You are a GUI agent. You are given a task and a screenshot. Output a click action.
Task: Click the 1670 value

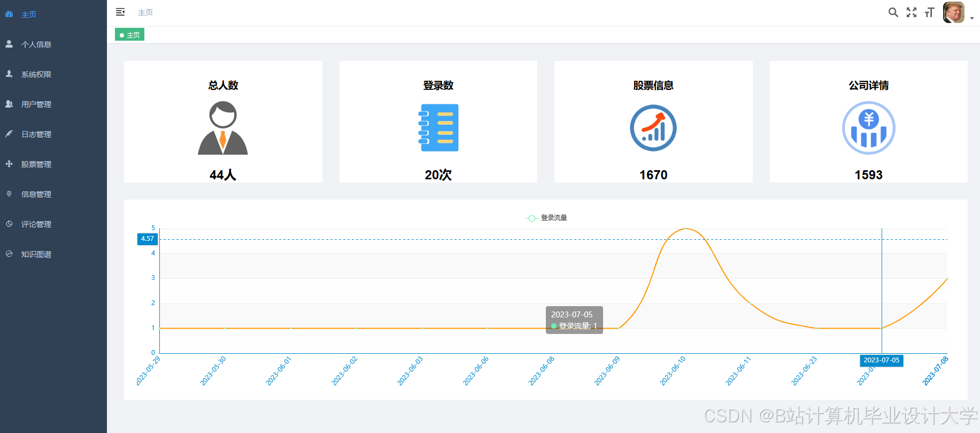click(x=653, y=175)
